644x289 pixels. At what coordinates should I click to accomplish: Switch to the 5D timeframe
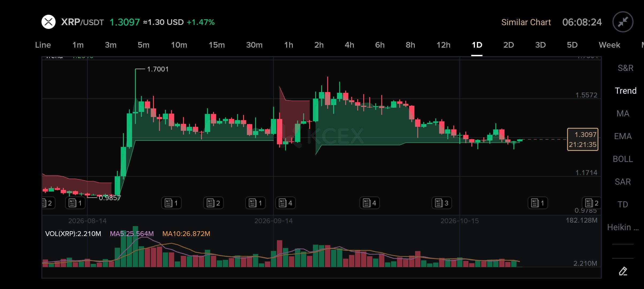coord(572,45)
